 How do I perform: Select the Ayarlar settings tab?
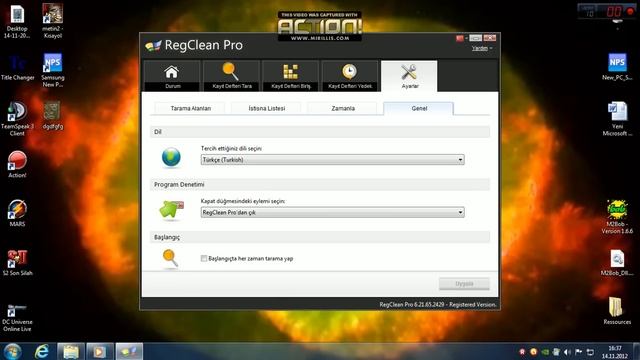pyautogui.click(x=409, y=76)
